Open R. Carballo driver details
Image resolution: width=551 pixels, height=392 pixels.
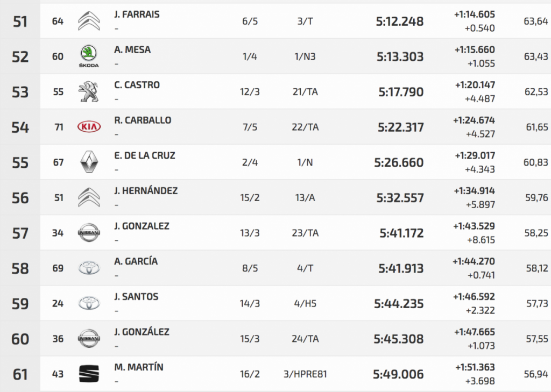coord(143,120)
